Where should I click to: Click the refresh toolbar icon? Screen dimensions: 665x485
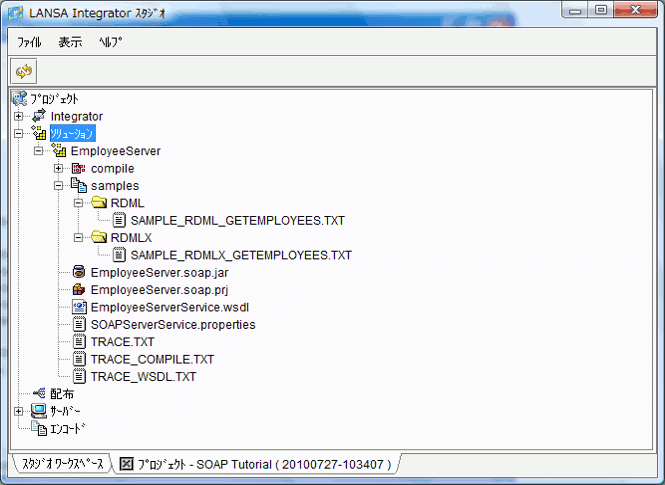(24, 71)
